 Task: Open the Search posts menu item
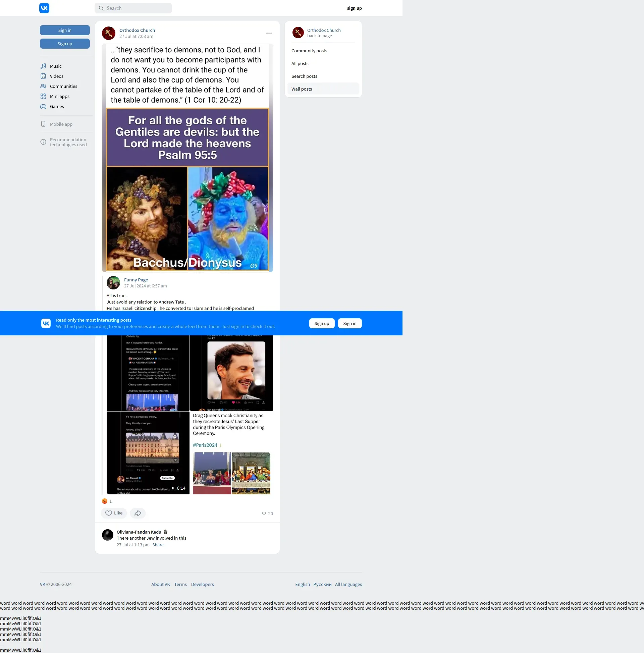tap(304, 76)
